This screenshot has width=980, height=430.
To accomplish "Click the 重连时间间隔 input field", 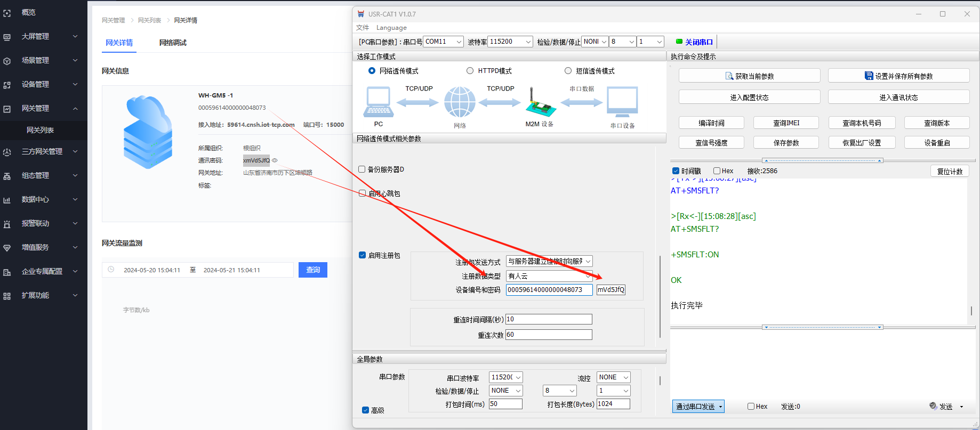I will point(548,319).
